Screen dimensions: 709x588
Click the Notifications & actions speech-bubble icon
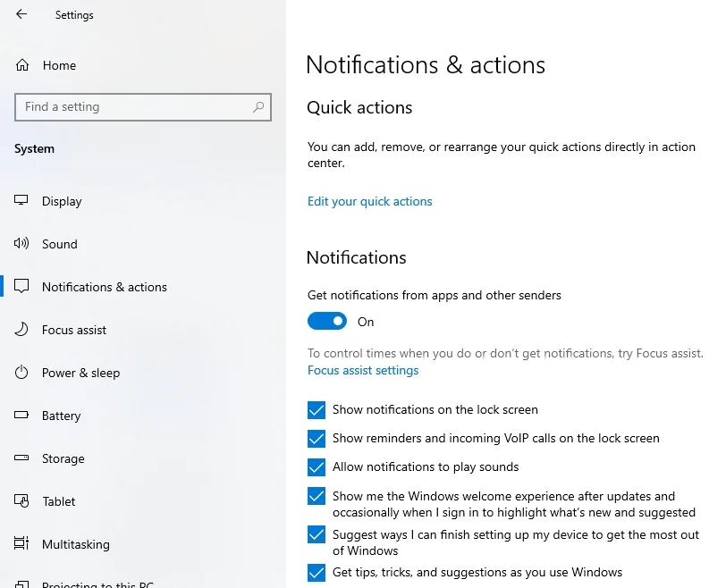click(x=21, y=287)
